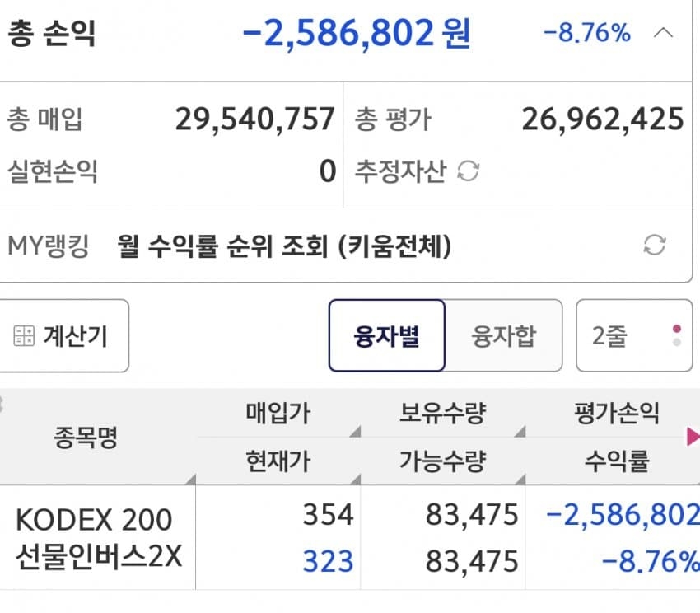Switch to the 융자합 tab
700x613 pixels.
(503, 335)
